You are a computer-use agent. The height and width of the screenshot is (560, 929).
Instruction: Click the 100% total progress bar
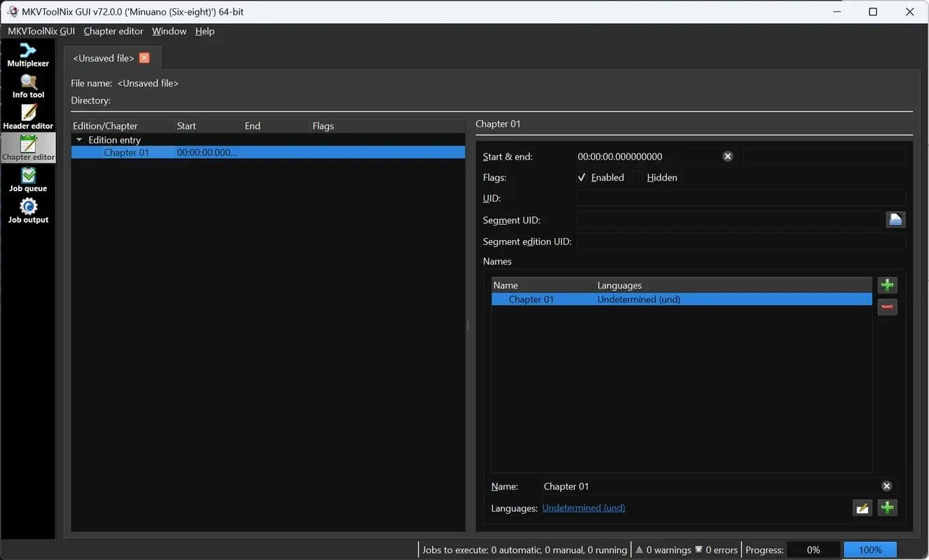[x=869, y=550]
